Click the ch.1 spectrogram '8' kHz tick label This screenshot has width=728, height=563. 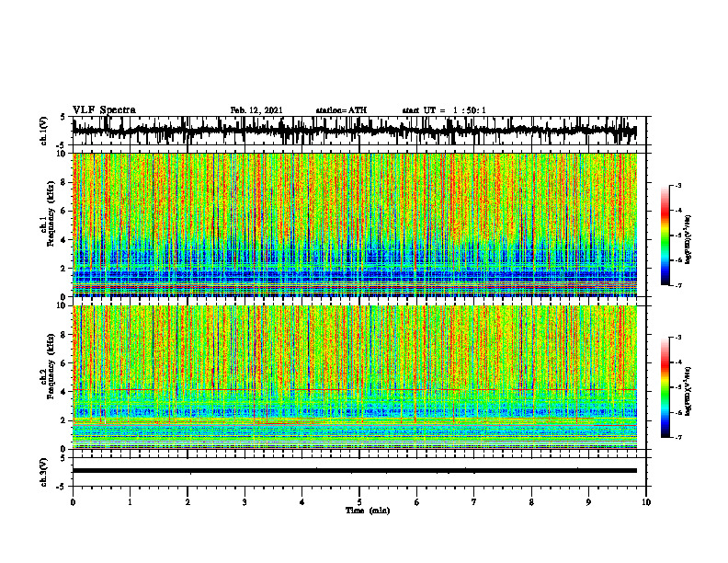63,182
